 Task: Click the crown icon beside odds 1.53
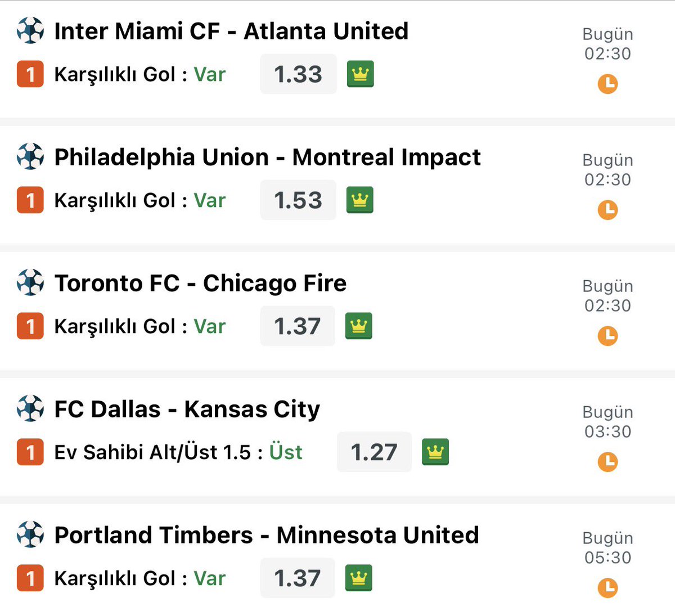[360, 200]
